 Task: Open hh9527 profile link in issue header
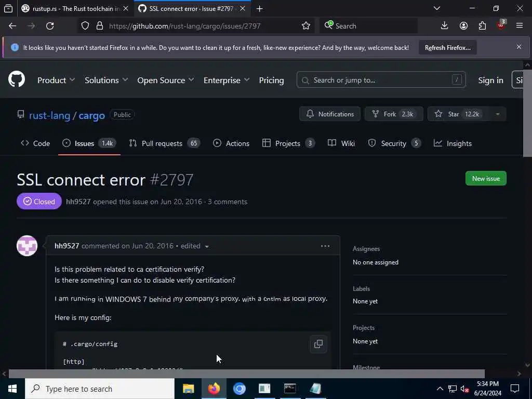pos(78,202)
